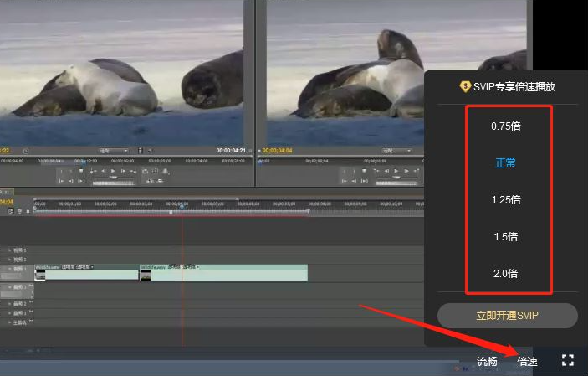Set In point in Program monitor

345,172
